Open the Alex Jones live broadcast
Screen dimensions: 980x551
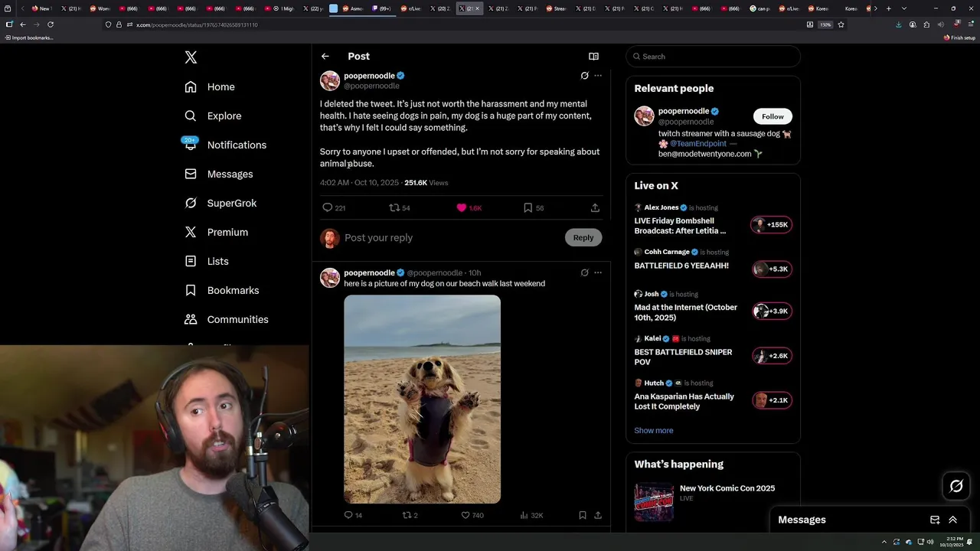tap(713, 220)
